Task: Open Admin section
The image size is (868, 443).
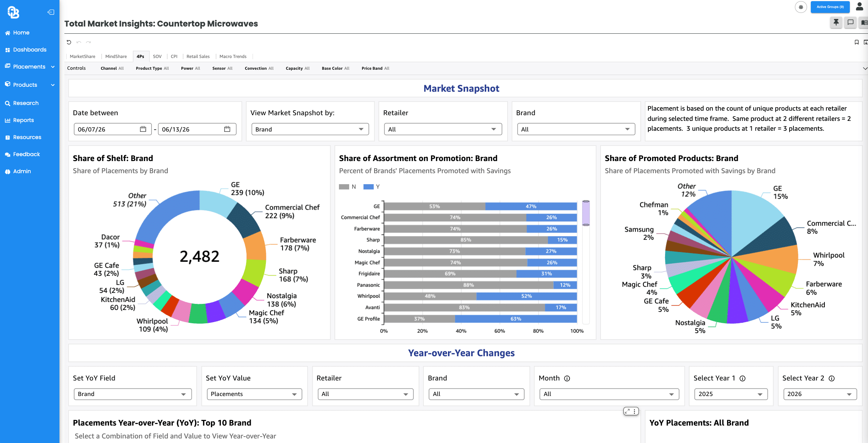Action: (22, 171)
